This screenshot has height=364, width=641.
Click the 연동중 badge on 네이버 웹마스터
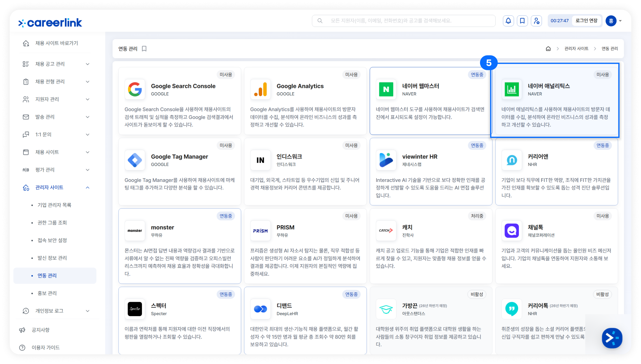tap(477, 75)
